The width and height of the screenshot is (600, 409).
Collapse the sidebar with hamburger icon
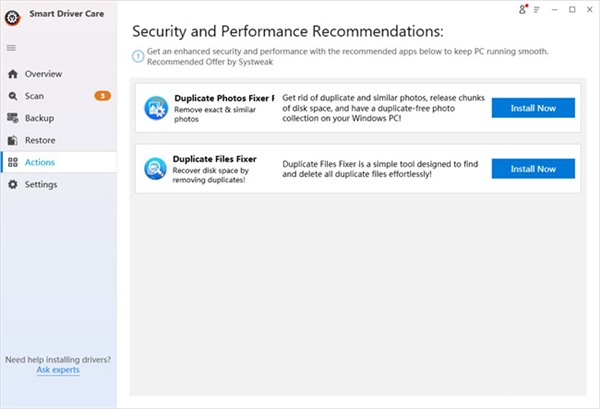11,48
